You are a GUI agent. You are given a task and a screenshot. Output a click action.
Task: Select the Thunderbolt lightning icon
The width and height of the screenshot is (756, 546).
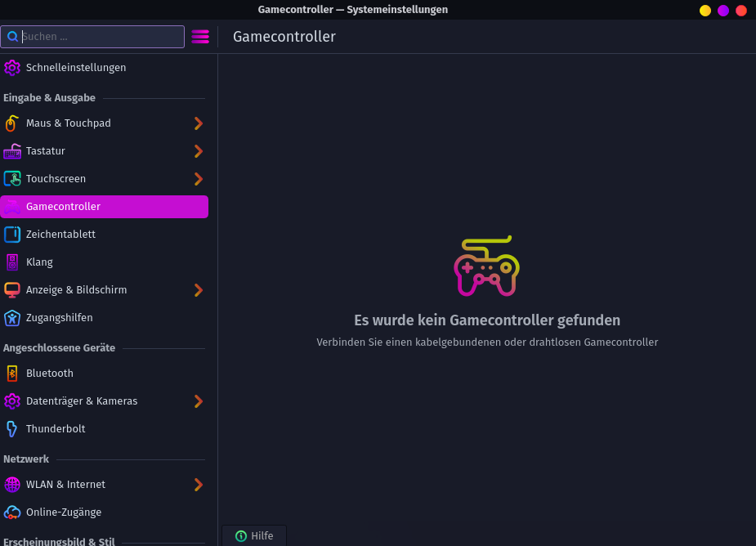(x=11, y=429)
